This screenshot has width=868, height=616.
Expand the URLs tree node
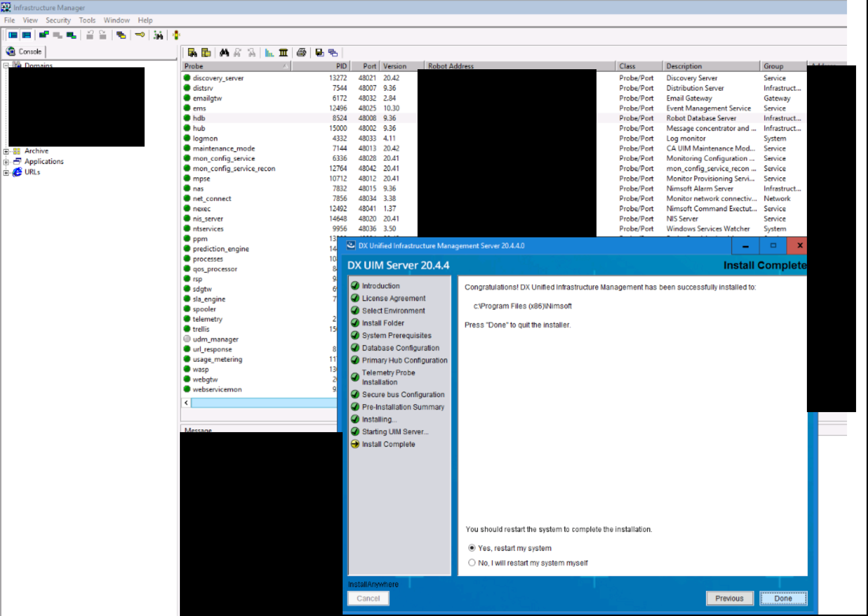(6, 172)
